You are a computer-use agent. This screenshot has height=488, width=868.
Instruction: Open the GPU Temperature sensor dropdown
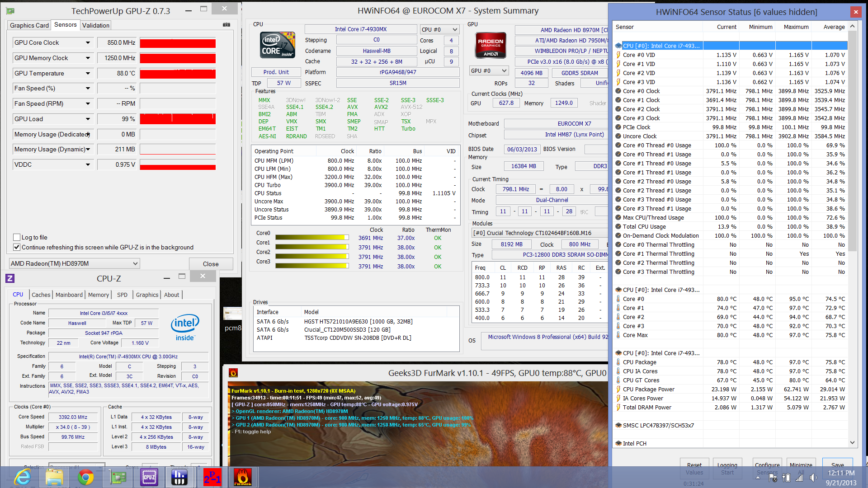pos(88,73)
